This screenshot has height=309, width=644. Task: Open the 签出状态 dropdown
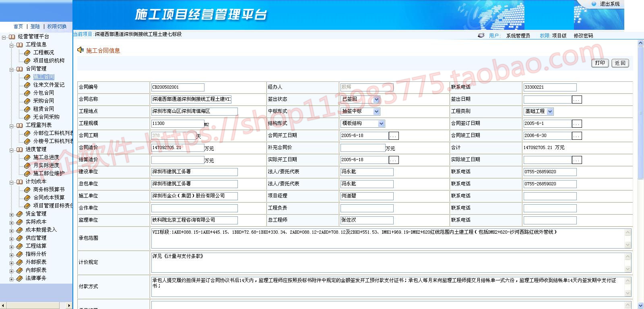tap(376, 100)
